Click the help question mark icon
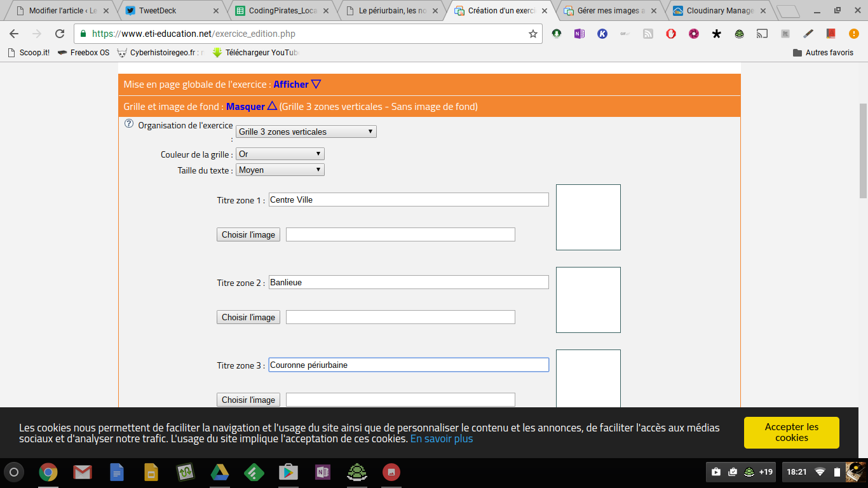This screenshot has width=868, height=488. click(129, 124)
